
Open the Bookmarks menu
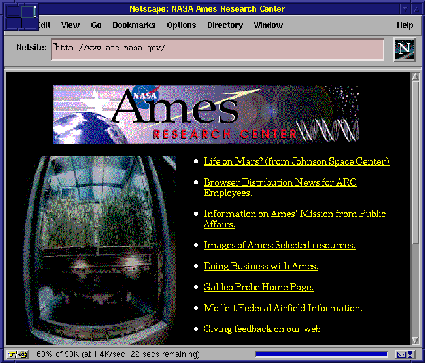(134, 25)
